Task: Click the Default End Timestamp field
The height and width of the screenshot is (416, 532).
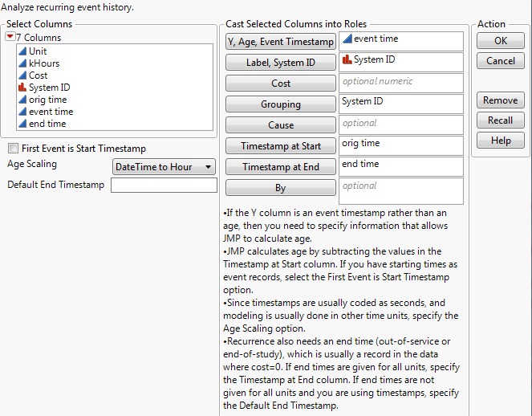Action: (x=164, y=186)
